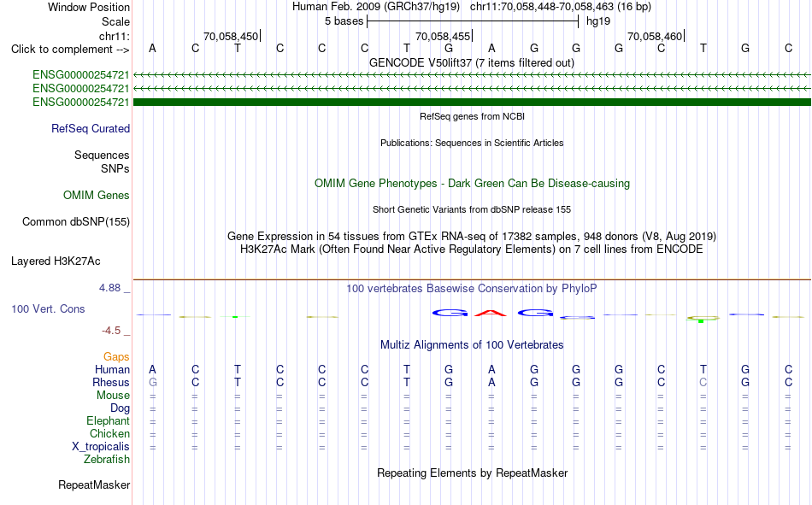Click the solid green ENSG00000254721 exon bar
The height and width of the screenshot is (505, 812).
[x=472, y=102]
